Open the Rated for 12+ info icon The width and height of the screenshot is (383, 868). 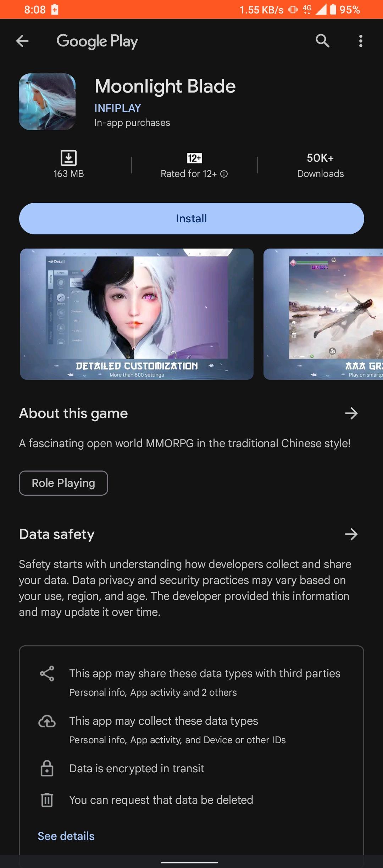(224, 174)
